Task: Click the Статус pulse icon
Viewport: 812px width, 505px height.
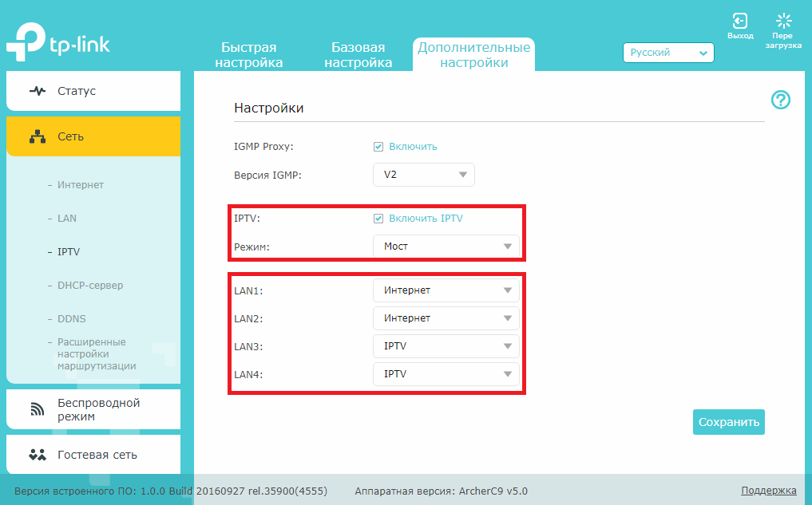Action: [38, 91]
